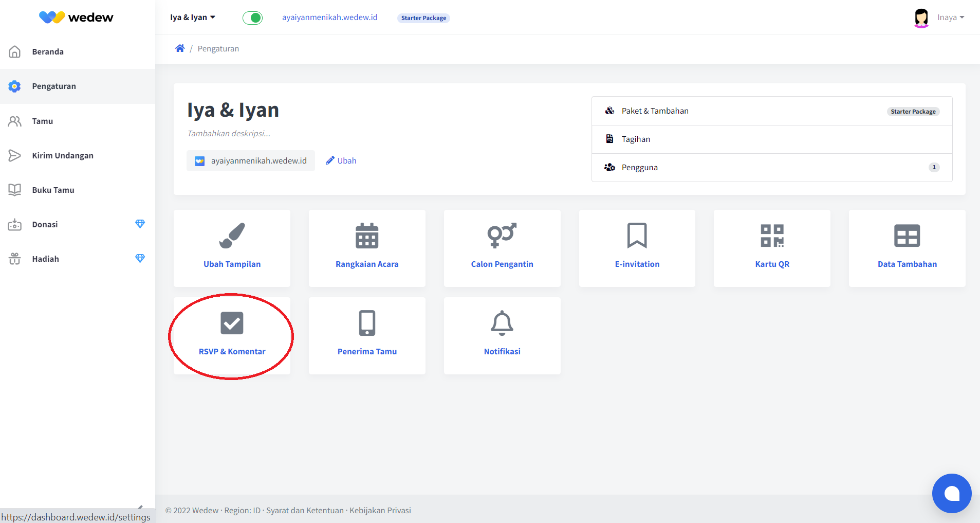Click the Tamu guests icon
The height and width of the screenshot is (523, 980).
pyautogui.click(x=15, y=121)
